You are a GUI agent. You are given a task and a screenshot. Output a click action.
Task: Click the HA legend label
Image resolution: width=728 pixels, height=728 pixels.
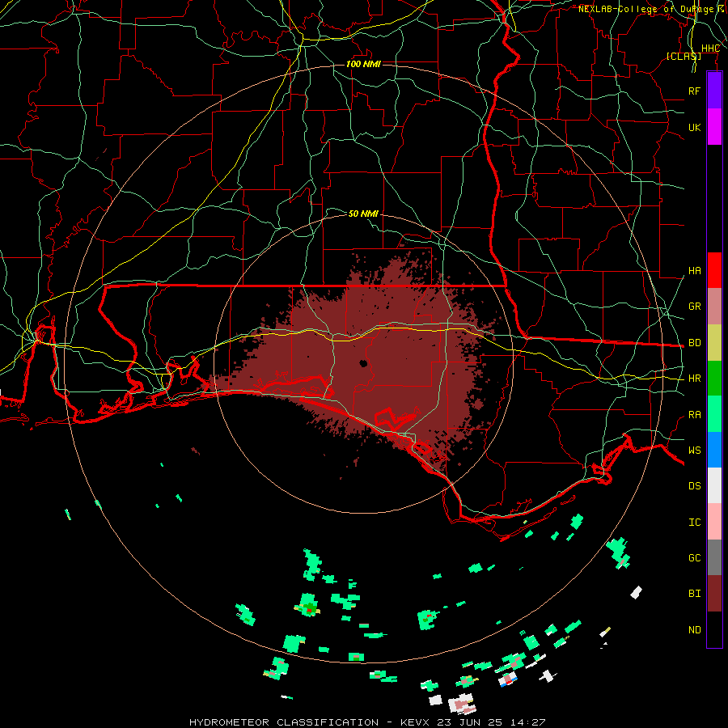point(694,270)
